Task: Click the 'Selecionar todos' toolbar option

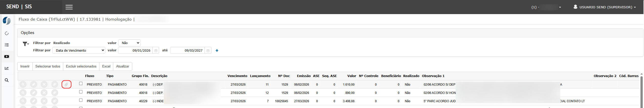Action: coord(48,66)
